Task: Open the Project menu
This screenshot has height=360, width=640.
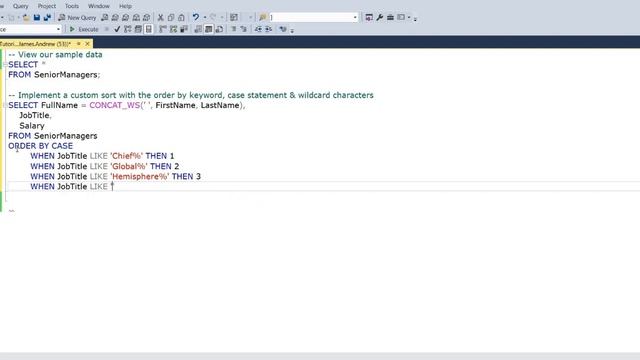Action: [x=47, y=6]
